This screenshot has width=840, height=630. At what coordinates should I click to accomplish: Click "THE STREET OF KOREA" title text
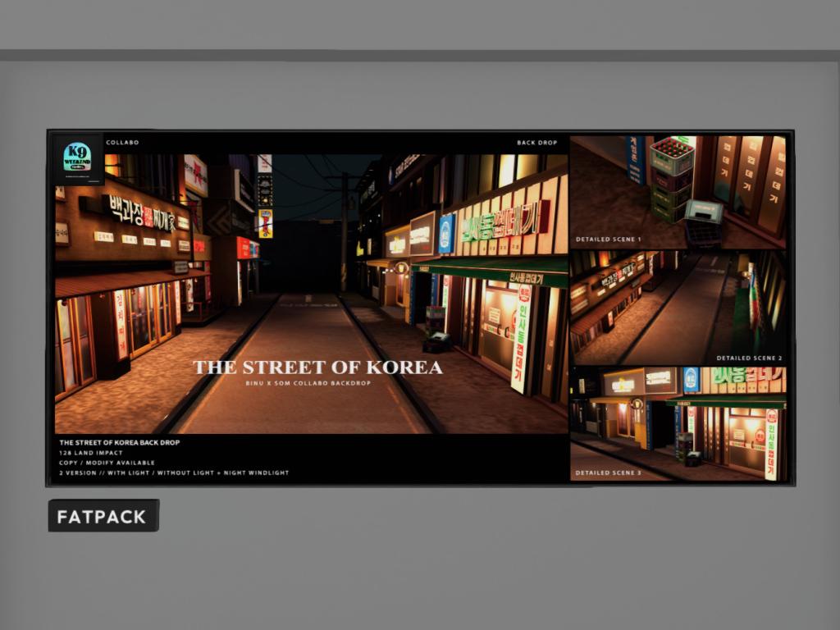[x=317, y=367]
